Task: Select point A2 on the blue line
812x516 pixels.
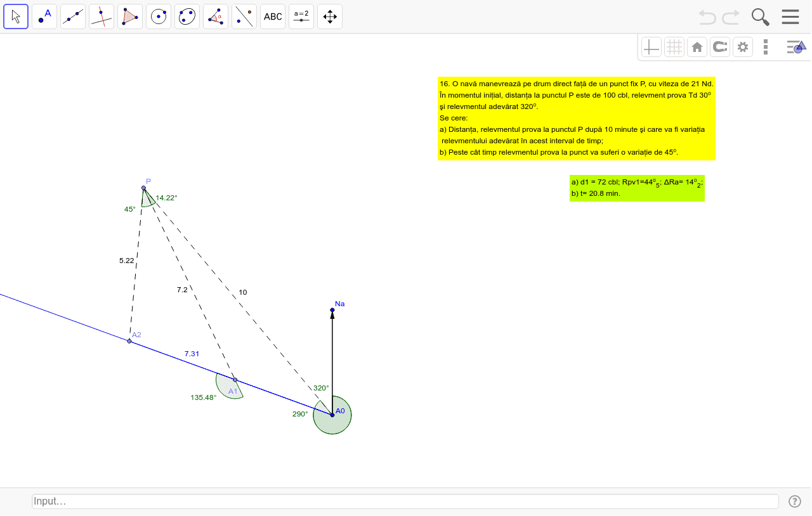Action: (x=129, y=341)
